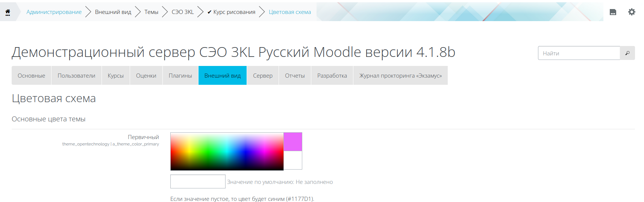Open the settings gear icon
This screenshot has width=644, height=202.
[632, 12]
